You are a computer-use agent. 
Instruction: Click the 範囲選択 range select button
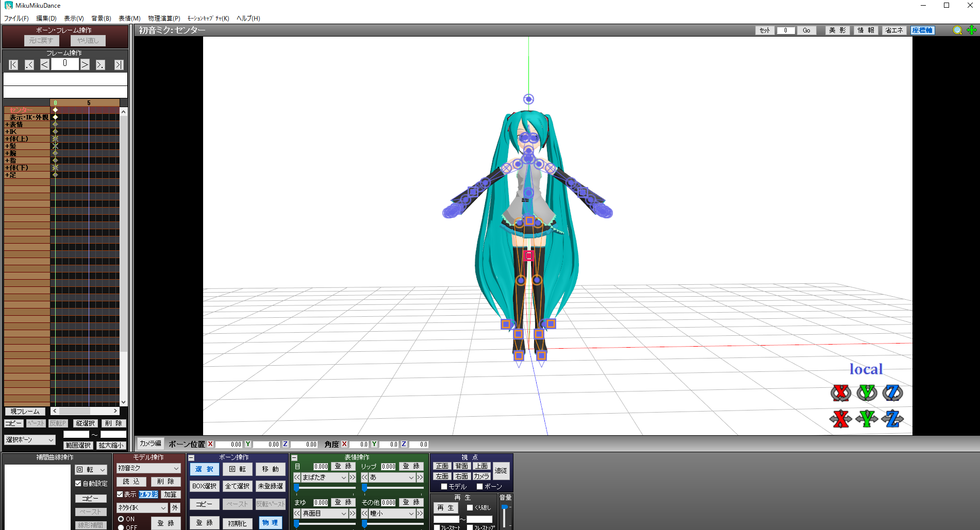(x=78, y=446)
